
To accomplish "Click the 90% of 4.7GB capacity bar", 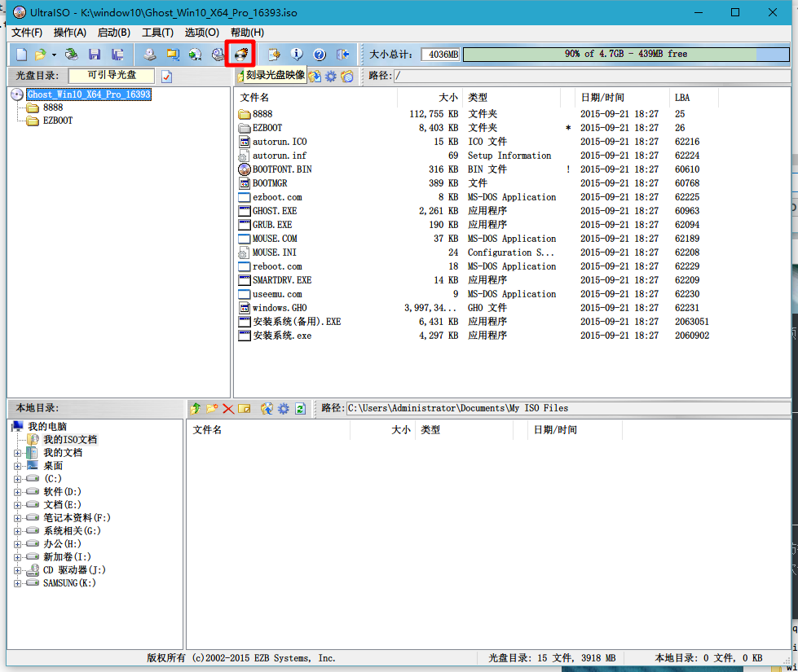I will [x=626, y=54].
